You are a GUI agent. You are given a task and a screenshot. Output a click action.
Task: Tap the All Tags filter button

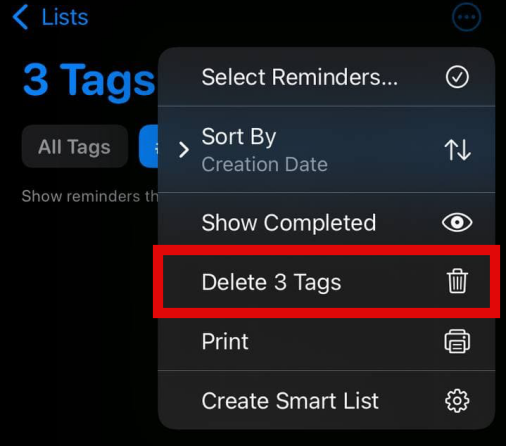tap(75, 146)
